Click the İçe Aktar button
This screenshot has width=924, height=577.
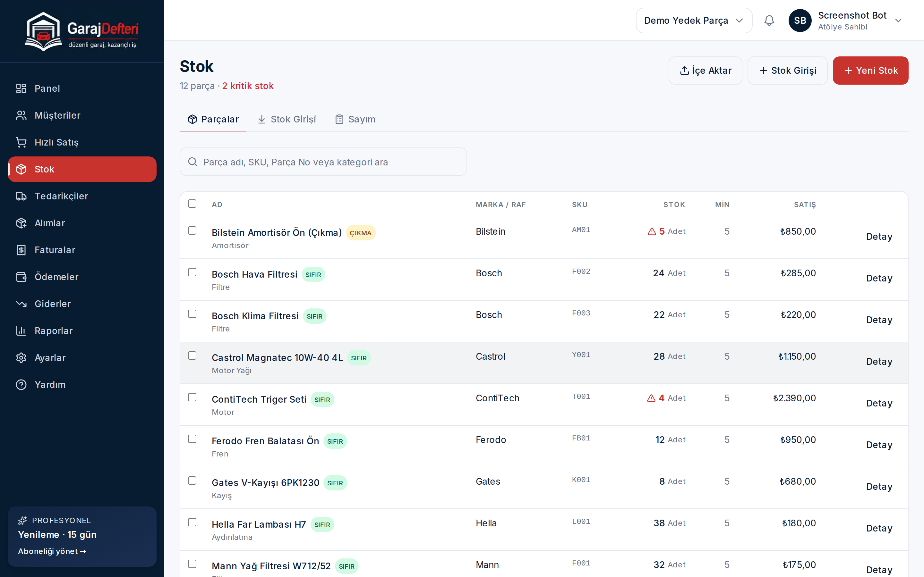point(705,71)
